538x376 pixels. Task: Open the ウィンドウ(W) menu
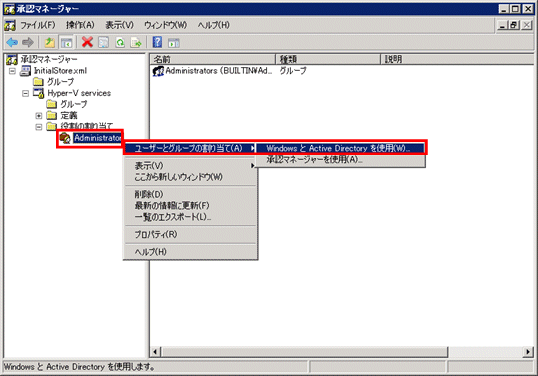[165, 25]
